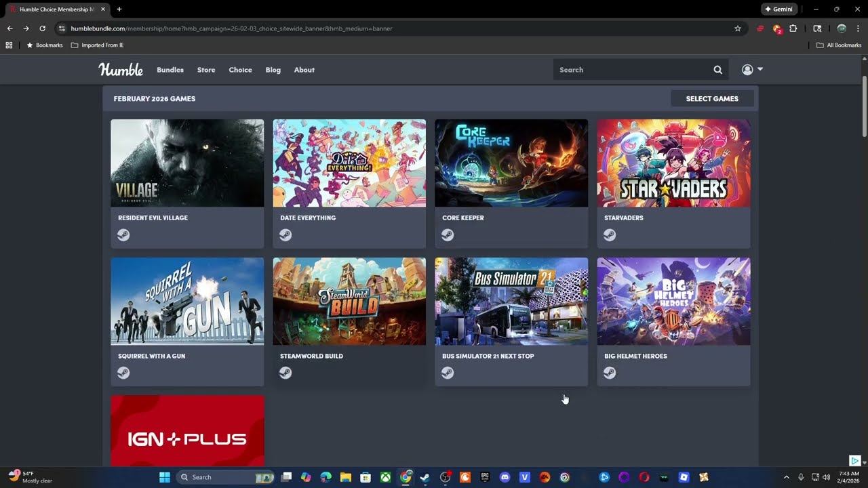This screenshot has height=488, width=868.
Task: Click the Steam icon under Resident Evil Village
Action: [123, 235]
